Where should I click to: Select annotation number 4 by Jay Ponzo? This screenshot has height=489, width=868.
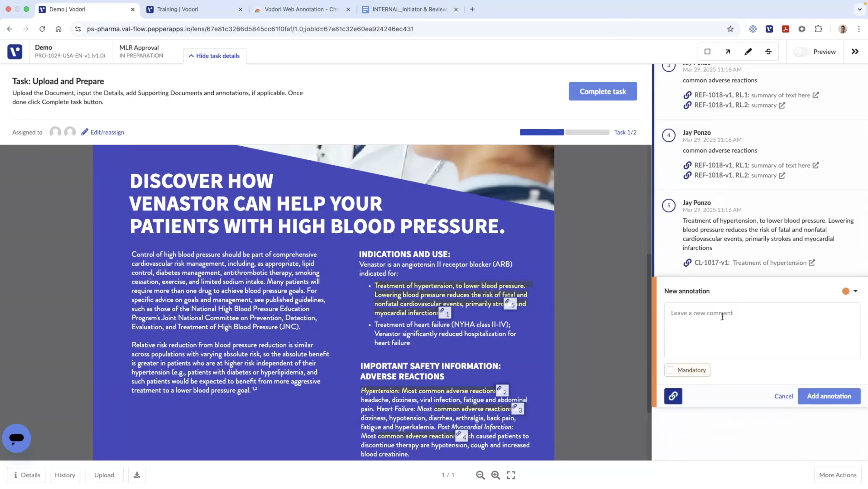tap(669, 135)
